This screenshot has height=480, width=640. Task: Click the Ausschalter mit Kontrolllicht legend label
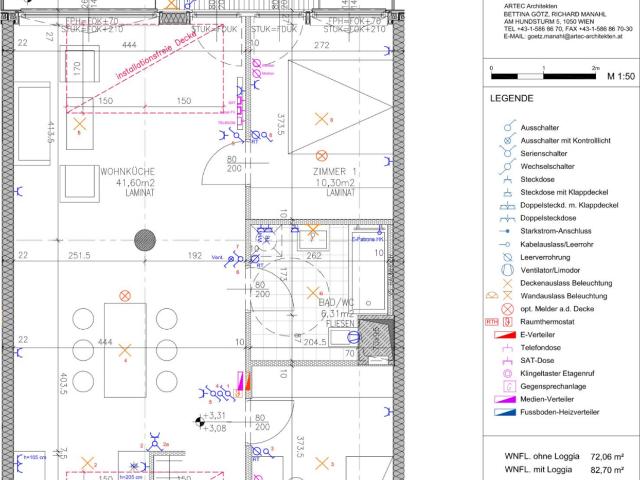coord(565,140)
